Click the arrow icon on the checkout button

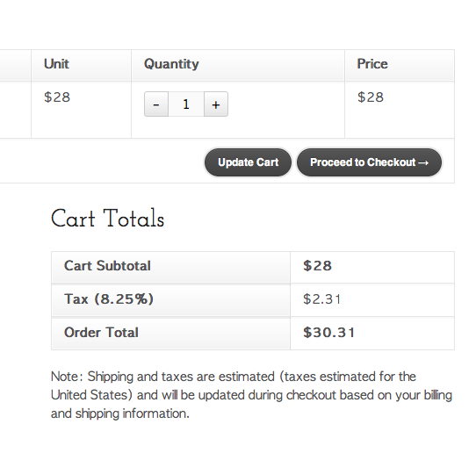[423, 163]
